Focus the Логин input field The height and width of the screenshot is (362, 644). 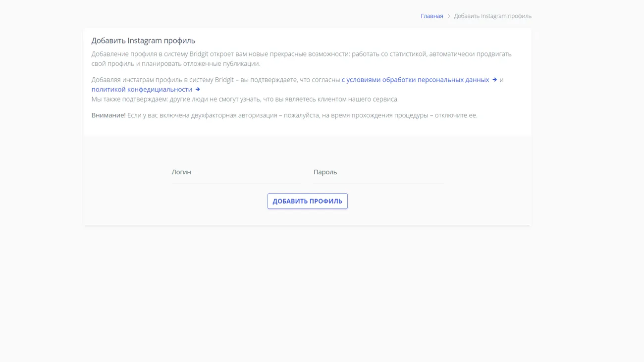click(x=236, y=172)
